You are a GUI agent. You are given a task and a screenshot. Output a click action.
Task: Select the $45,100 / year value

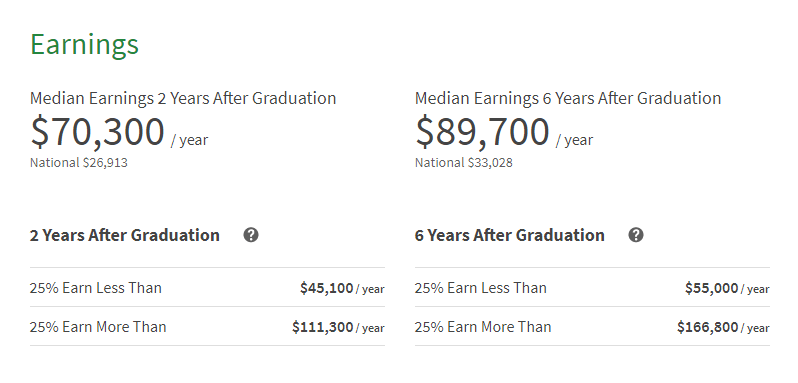[342, 288]
